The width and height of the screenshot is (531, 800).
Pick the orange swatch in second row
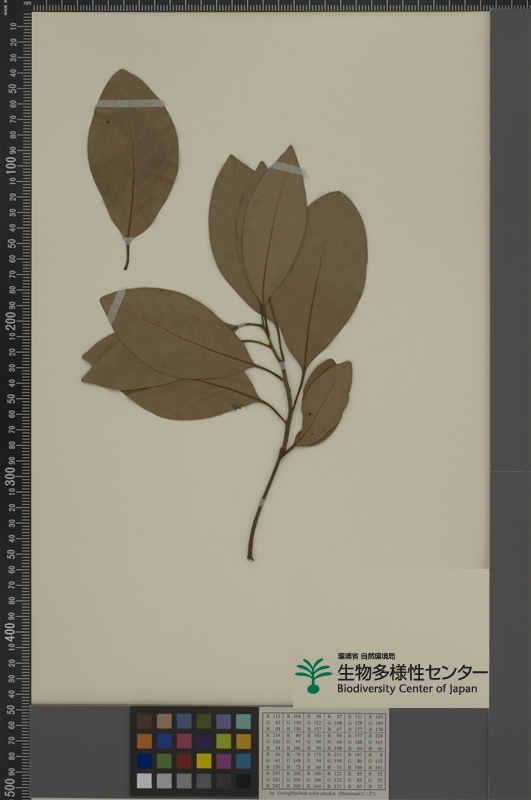tap(144, 741)
